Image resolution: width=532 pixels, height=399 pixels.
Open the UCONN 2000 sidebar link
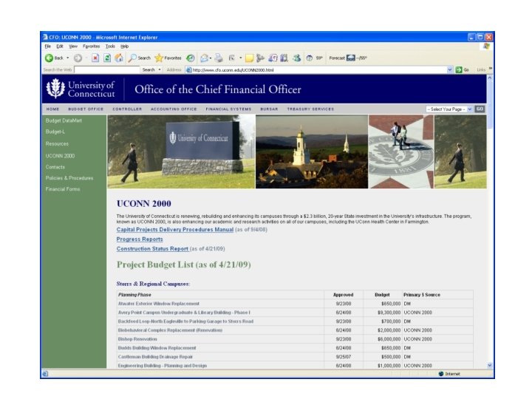(x=60, y=156)
